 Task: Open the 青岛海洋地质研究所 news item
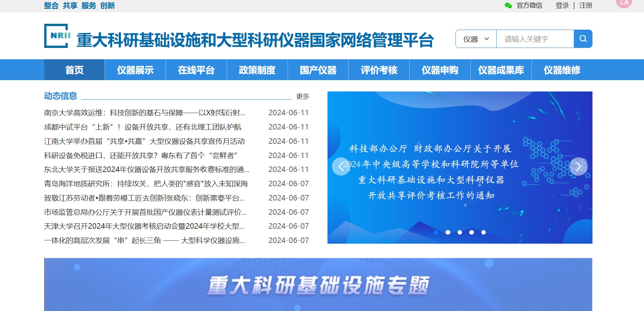coord(146,184)
